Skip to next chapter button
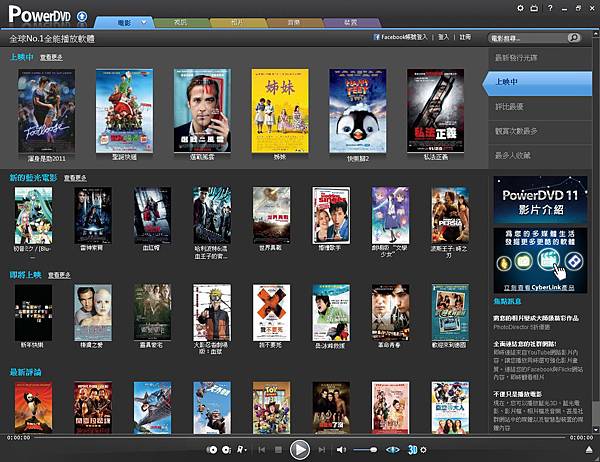 coord(322,450)
